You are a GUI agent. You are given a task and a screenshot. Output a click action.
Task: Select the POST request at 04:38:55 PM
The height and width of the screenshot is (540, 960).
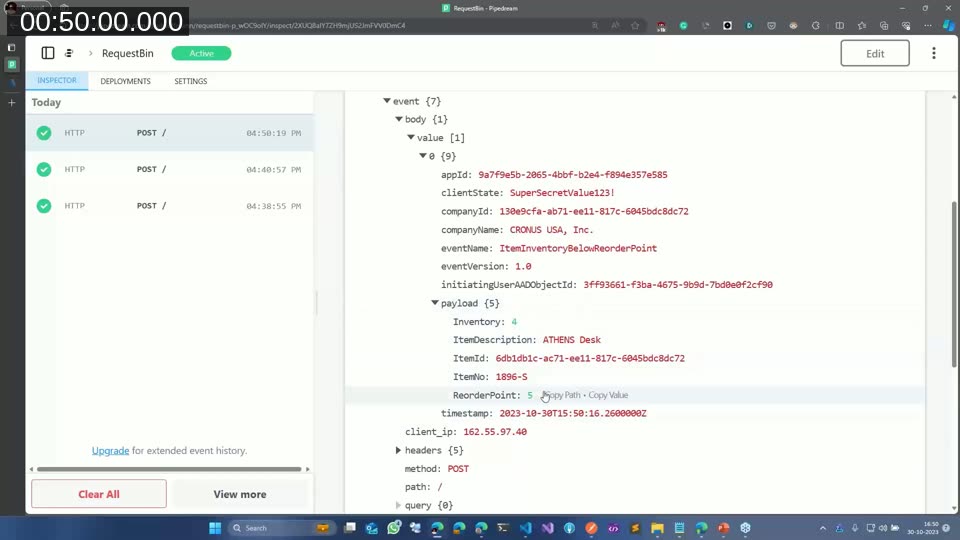click(170, 206)
